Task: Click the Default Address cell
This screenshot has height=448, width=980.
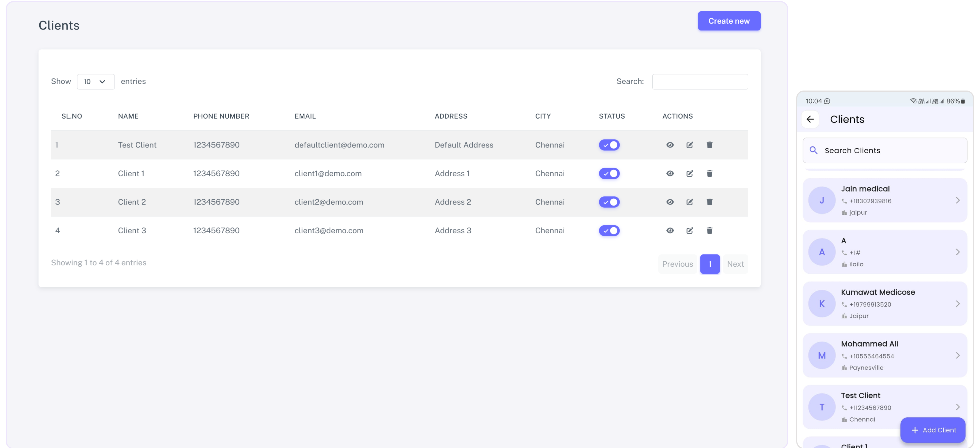Action: pyautogui.click(x=464, y=145)
